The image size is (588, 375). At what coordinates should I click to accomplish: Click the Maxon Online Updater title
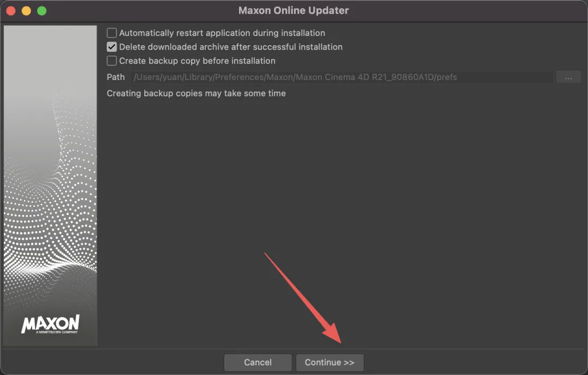[293, 10]
